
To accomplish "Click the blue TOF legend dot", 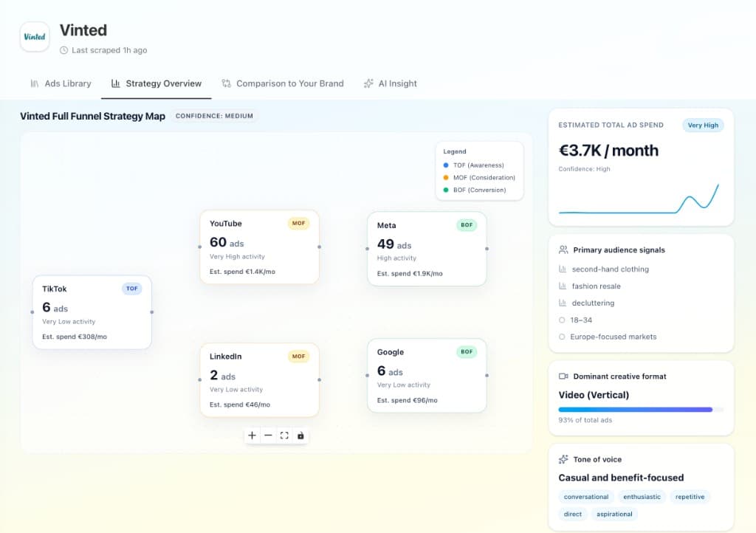I will (445, 165).
